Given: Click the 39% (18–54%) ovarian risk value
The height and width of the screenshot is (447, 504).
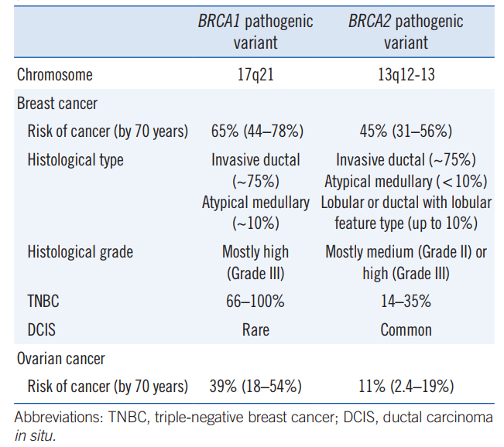Looking at the screenshot, I should [255, 386].
